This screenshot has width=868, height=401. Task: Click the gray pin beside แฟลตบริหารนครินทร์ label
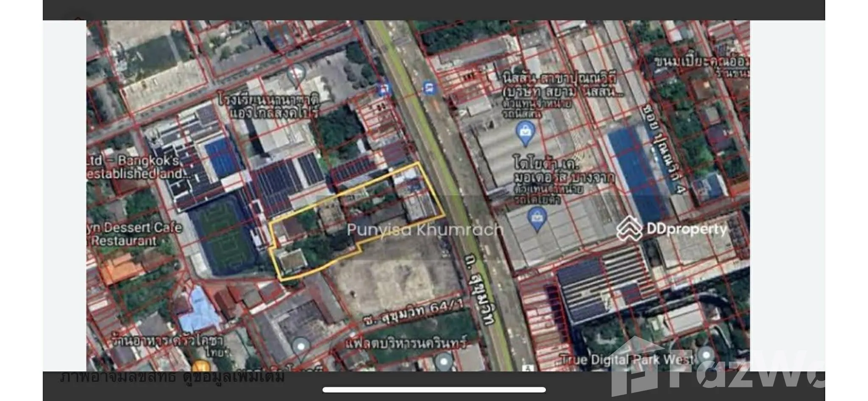click(x=444, y=362)
